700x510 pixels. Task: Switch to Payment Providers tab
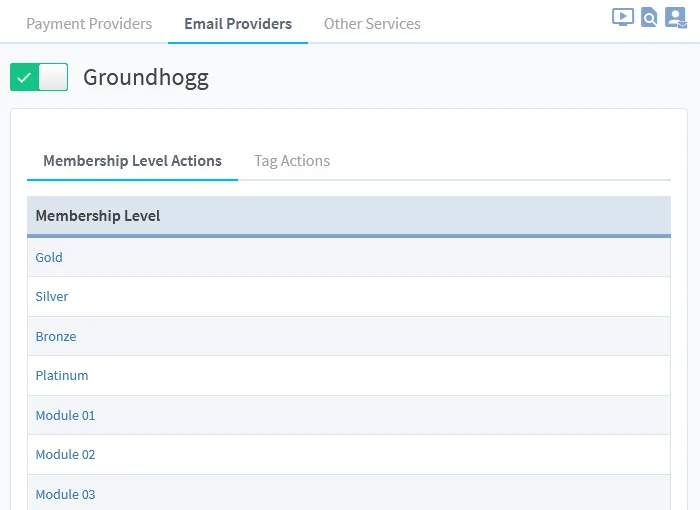tap(89, 23)
